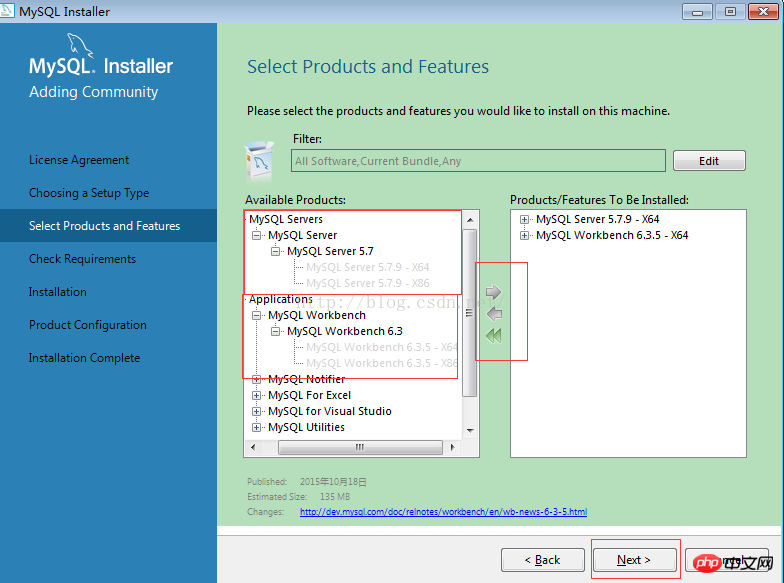Open the workbench release notes link
The image size is (784, 583).
[443, 512]
